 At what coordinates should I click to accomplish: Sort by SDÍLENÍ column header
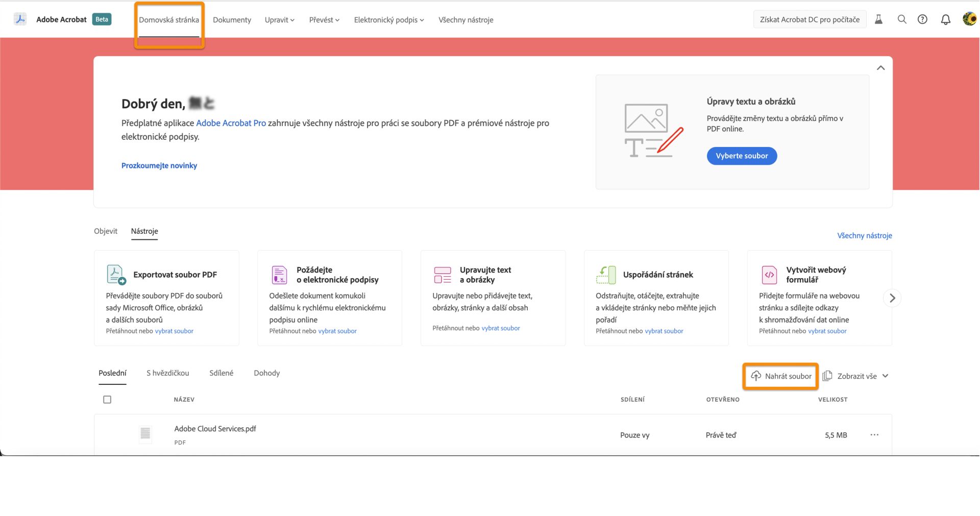(x=632, y=400)
